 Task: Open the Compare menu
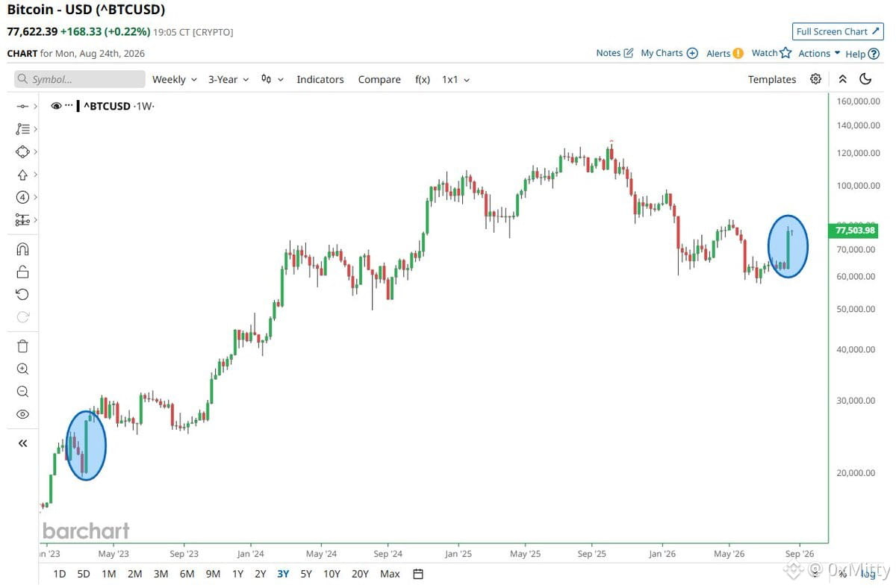[x=379, y=79]
